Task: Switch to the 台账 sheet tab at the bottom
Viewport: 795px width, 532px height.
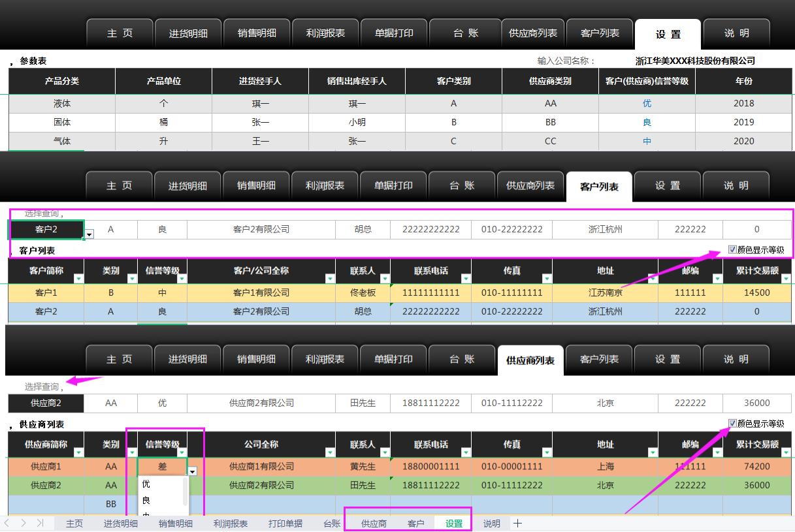Action: (x=332, y=524)
